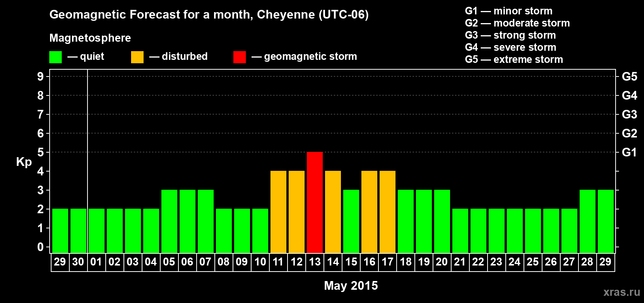Select the green bar for day 10
Image resolution: width=644 pixels, height=303 pixels.
point(260,231)
